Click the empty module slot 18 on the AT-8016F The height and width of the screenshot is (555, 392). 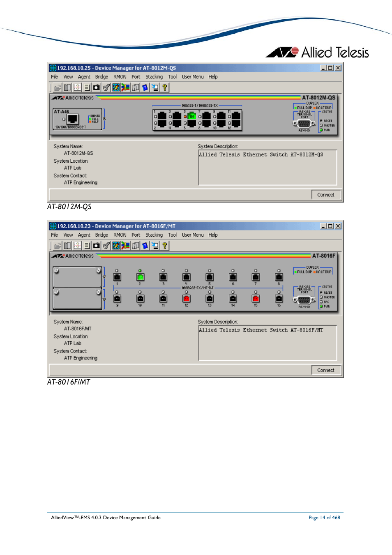click(77, 299)
